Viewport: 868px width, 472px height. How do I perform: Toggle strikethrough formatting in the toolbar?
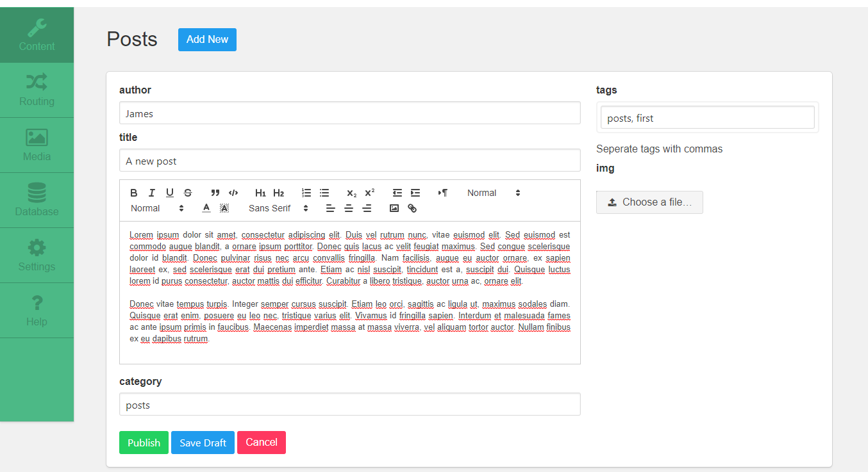tap(188, 193)
